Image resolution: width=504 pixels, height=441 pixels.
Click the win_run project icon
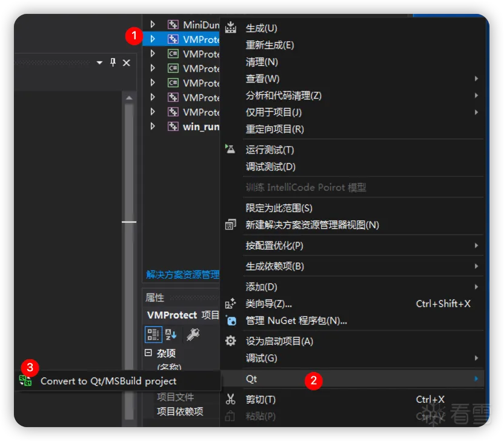pos(173,127)
